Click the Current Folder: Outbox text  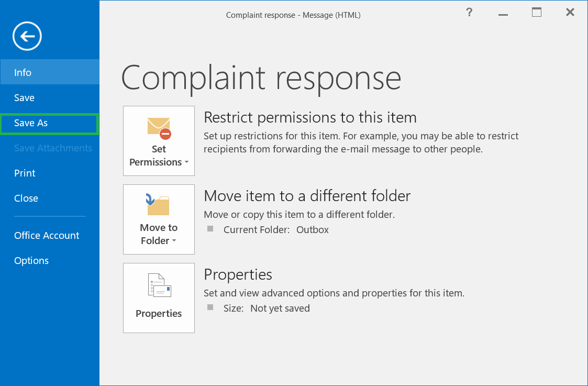276,230
